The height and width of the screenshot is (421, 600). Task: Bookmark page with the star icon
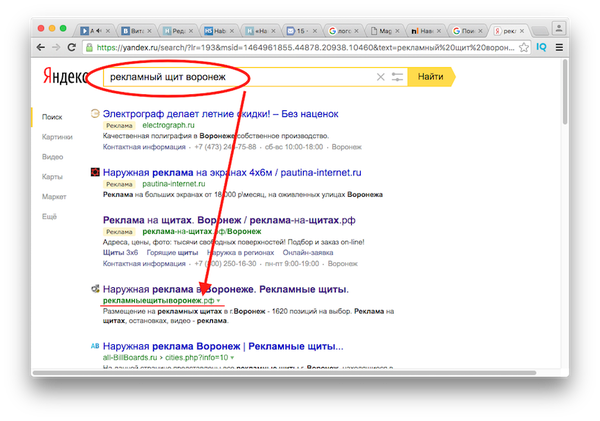tap(524, 47)
